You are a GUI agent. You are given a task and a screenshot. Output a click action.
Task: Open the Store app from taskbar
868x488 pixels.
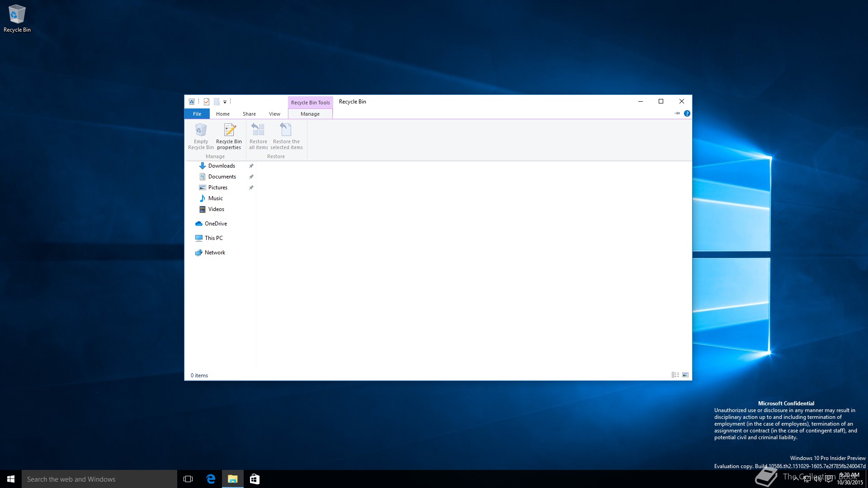255,479
